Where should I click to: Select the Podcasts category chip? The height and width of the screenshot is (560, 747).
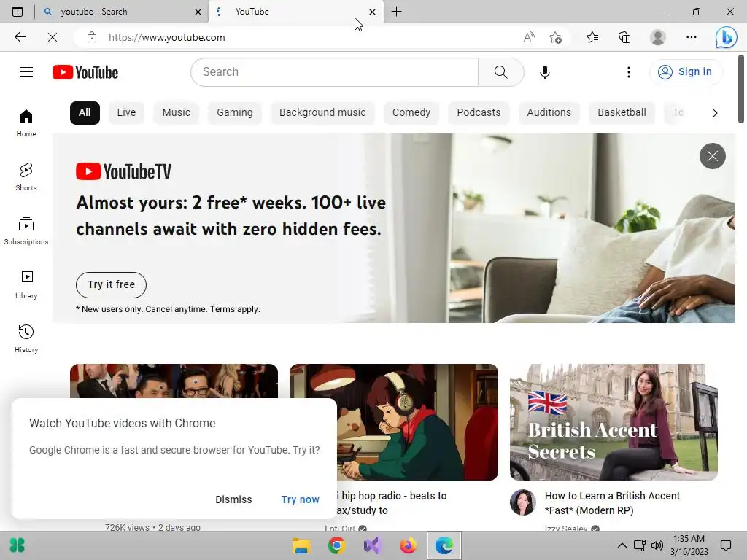click(479, 113)
